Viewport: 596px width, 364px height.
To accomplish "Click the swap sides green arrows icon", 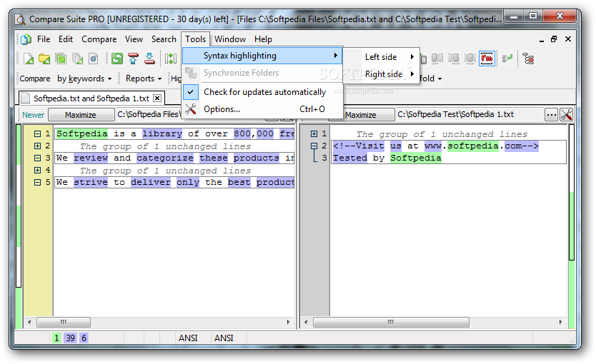I will point(171,59).
